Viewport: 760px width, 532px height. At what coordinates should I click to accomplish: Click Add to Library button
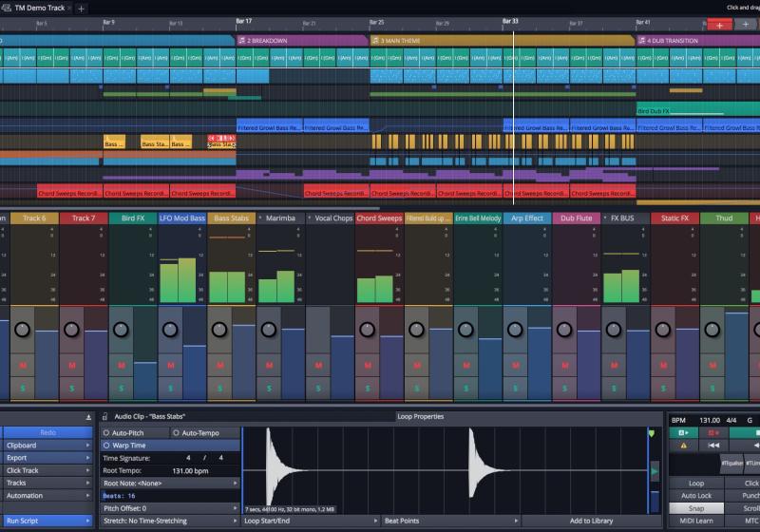pos(591,521)
